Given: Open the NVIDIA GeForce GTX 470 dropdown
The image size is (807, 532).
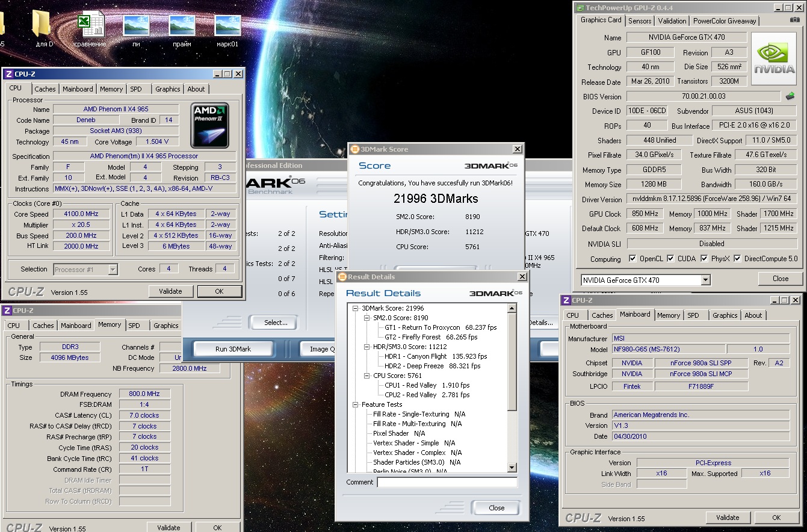Looking at the screenshot, I should click(x=705, y=280).
